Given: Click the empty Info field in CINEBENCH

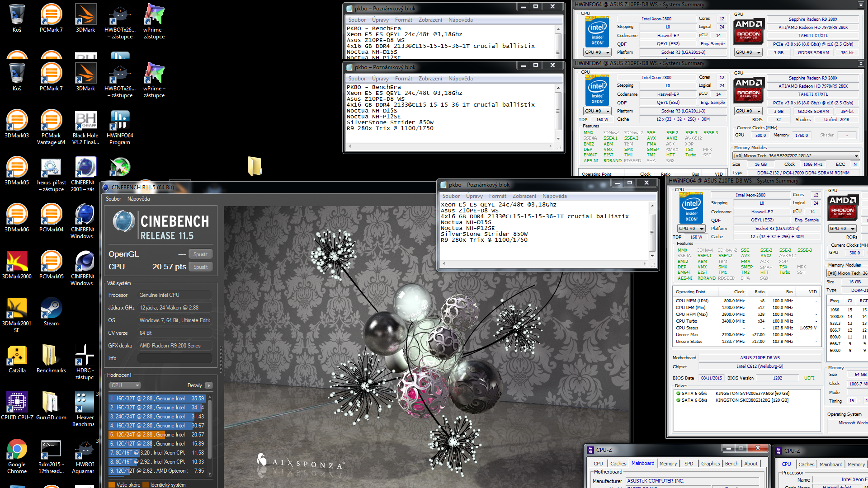Looking at the screenshot, I should [x=175, y=358].
